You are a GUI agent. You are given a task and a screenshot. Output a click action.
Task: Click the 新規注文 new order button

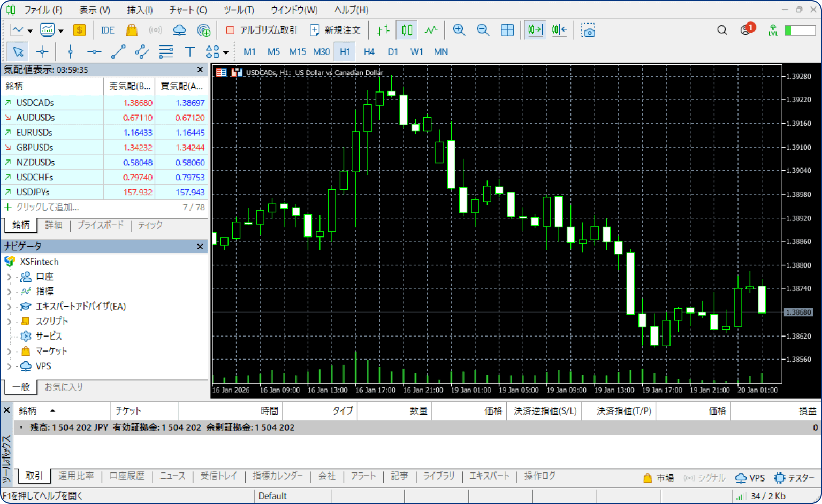click(x=336, y=30)
